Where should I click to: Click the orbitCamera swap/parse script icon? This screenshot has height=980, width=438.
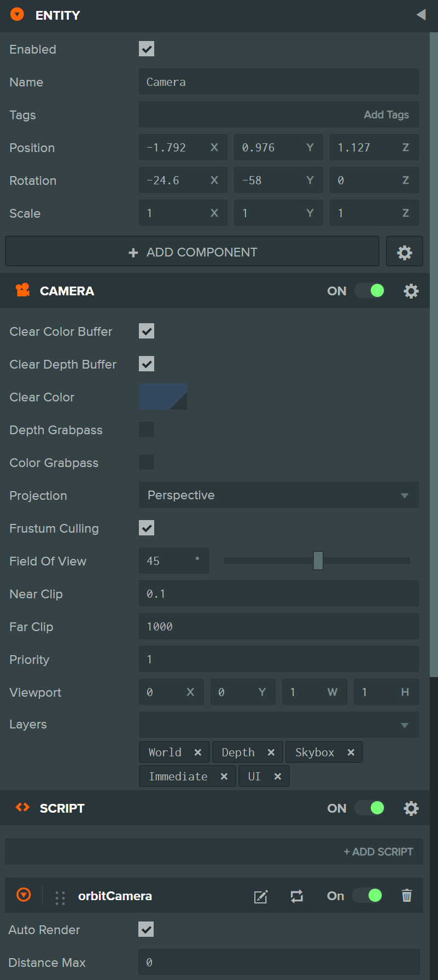(297, 896)
